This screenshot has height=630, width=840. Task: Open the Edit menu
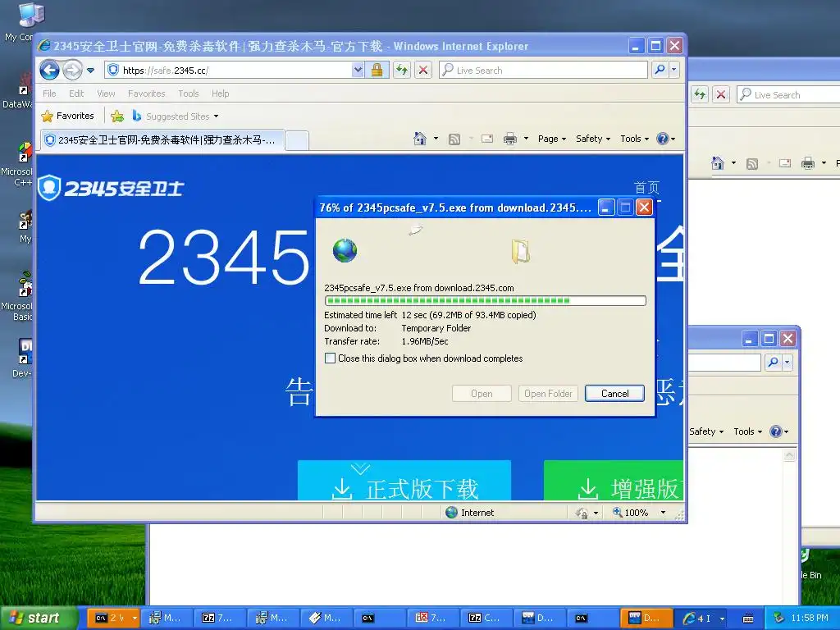coord(76,94)
